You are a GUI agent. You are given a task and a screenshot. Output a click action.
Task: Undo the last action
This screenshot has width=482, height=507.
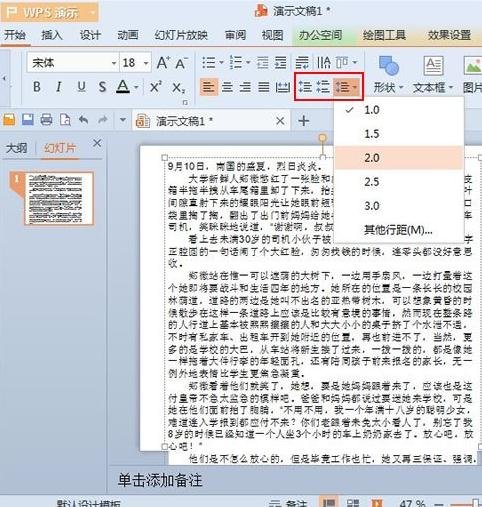pos(84,120)
